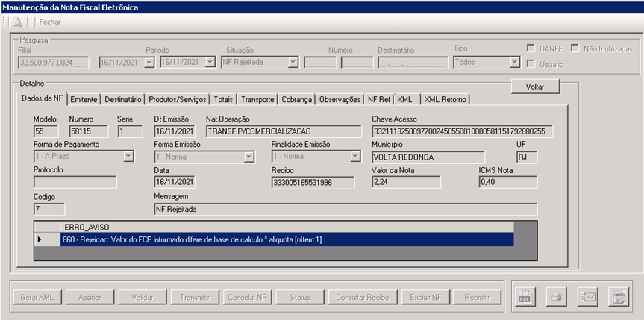Open the Forma Emissão dropdown

tap(249, 157)
